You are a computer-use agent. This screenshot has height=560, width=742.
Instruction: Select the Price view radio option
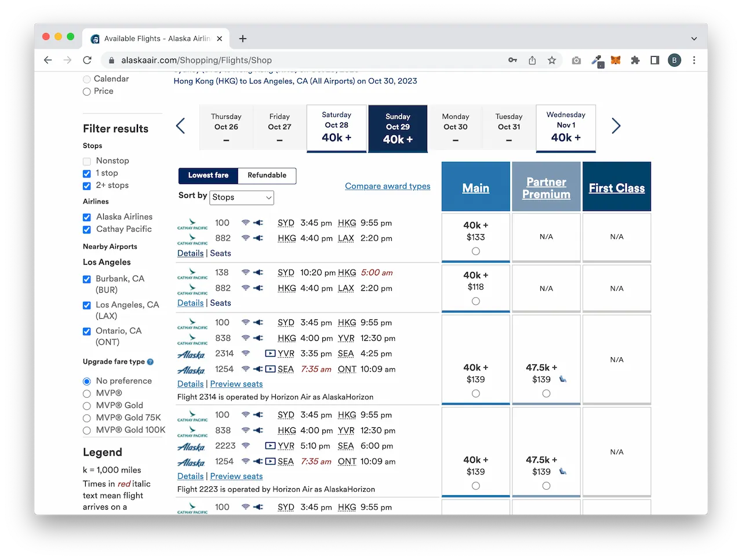tap(87, 92)
